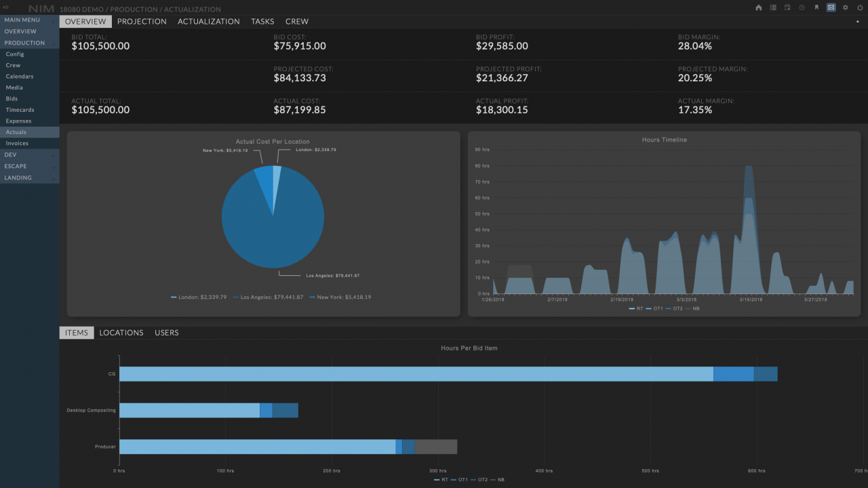
Task: Toggle the sidebar collapse icon beside NIM logo
Action: [x=6, y=7]
